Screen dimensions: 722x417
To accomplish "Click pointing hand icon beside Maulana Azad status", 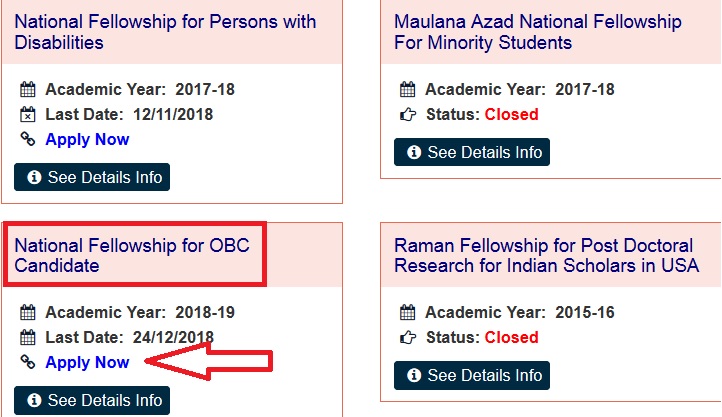I will click(408, 114).
